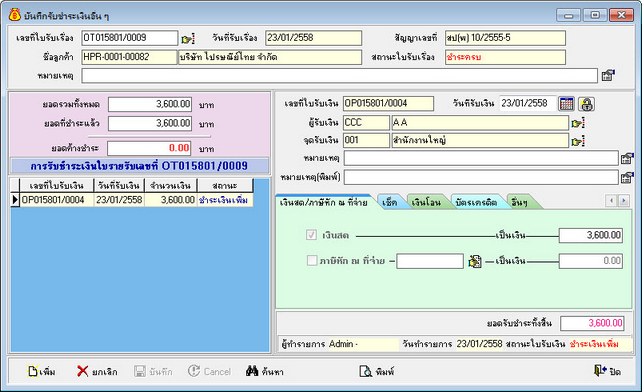642x392 pixels.
Task: Click the withholding tax number input field
Action: (x=430, y=261)
